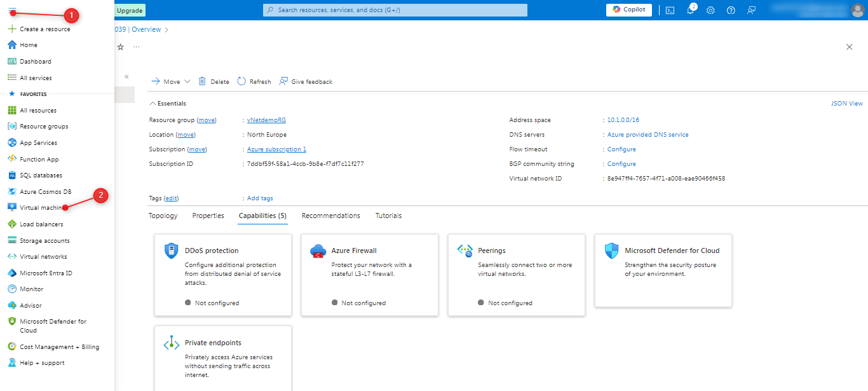
Task: Open the vNetdemoRG resource group link
Action: click(x=266, y=120)
